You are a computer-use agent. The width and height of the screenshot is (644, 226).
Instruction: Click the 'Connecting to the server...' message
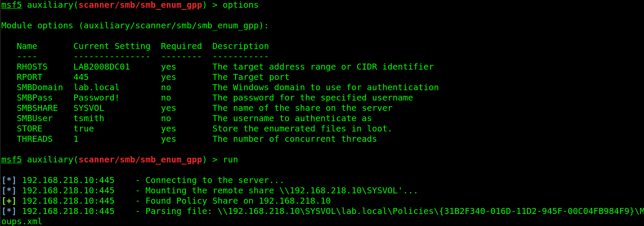tap(215, 180)
